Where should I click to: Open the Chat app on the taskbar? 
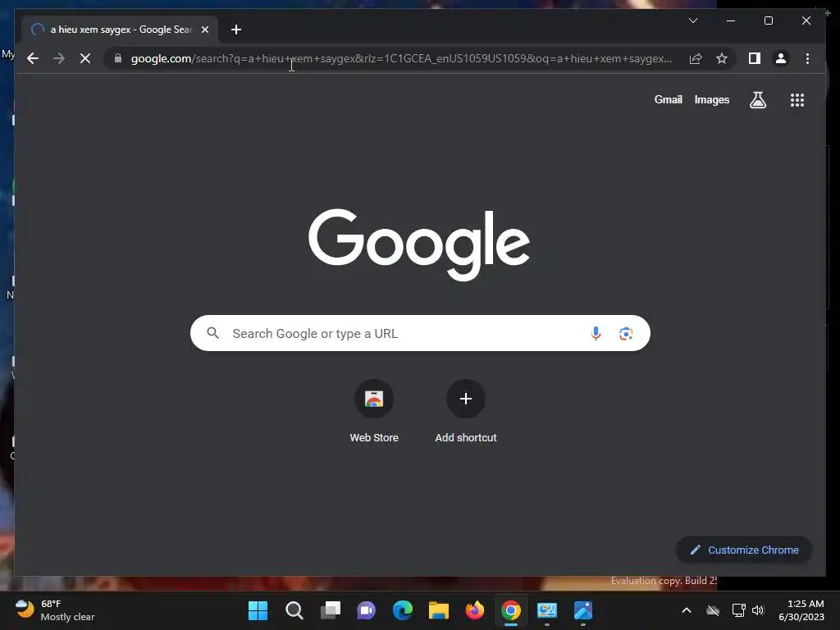367,610
